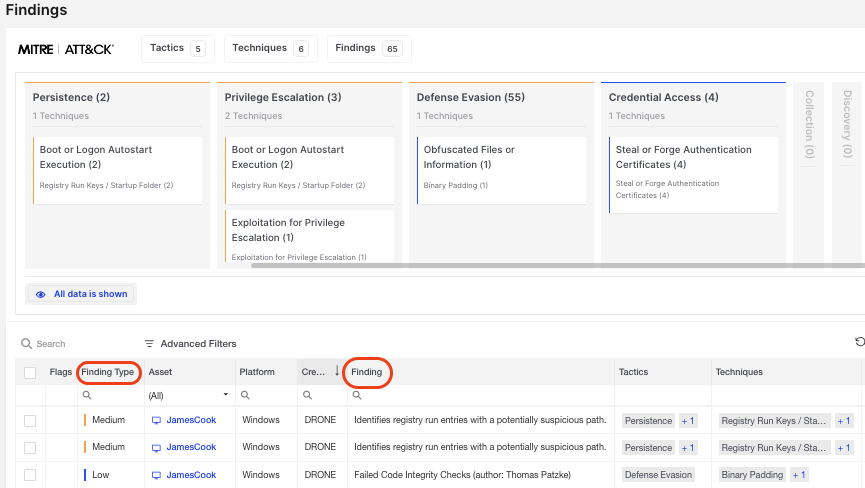Select the Findings 65 tab

pos(368,48)
